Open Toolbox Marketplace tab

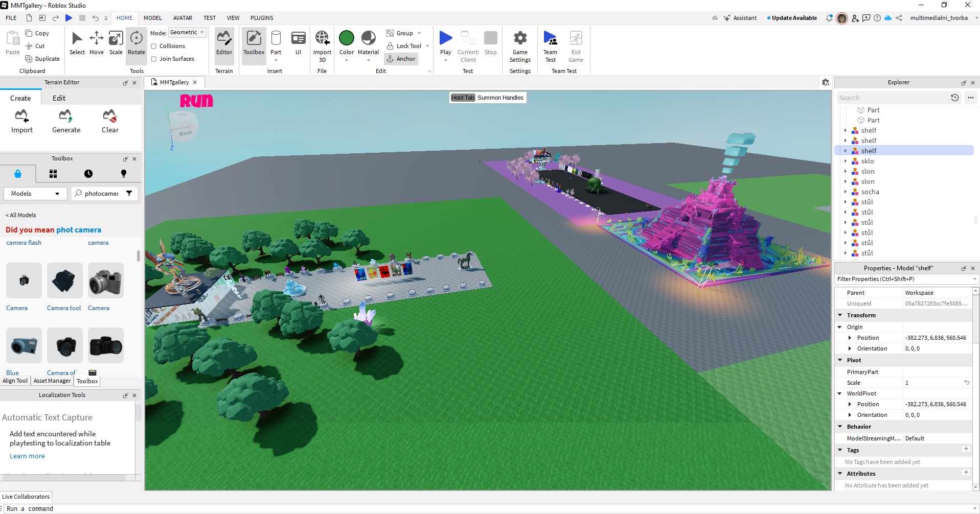[x=18, y=174]
